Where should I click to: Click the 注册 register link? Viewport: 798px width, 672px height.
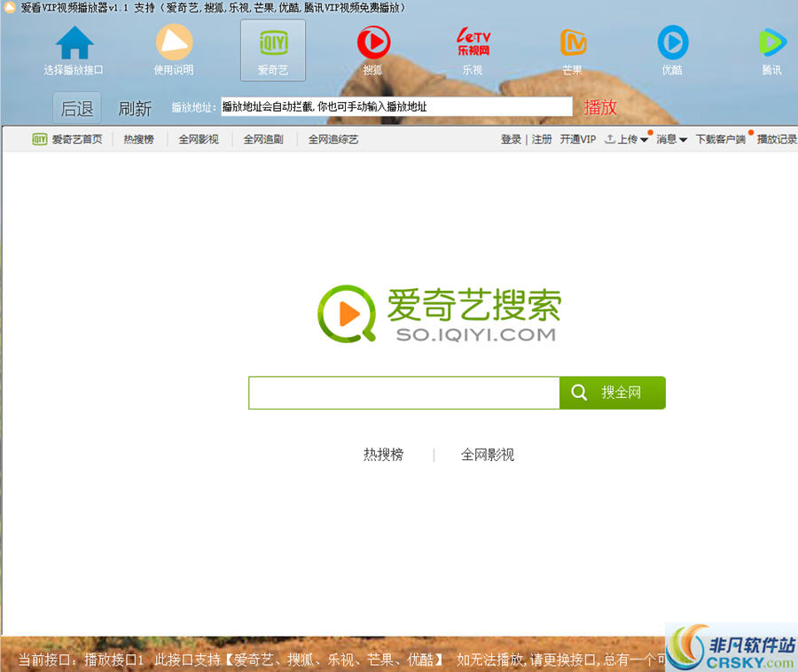pos(542,139)
